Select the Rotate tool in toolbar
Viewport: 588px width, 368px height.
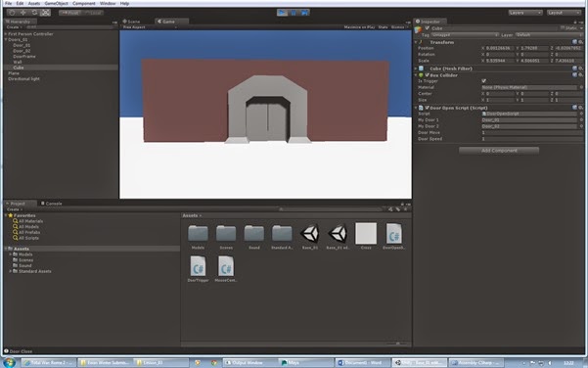pos(34,13)
